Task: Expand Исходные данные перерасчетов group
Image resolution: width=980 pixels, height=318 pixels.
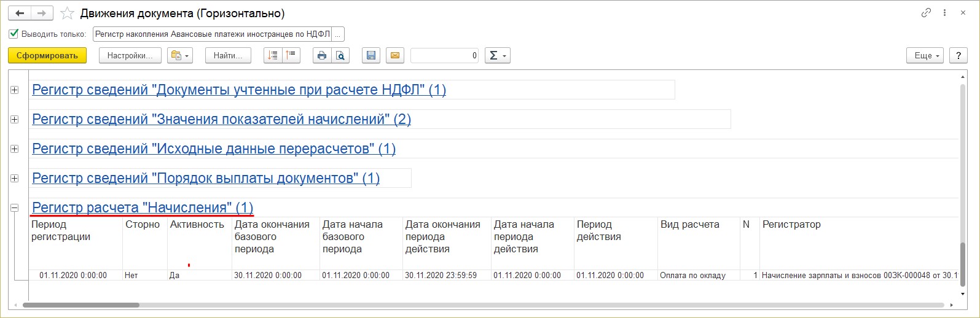Action: (x=15, y=149)
